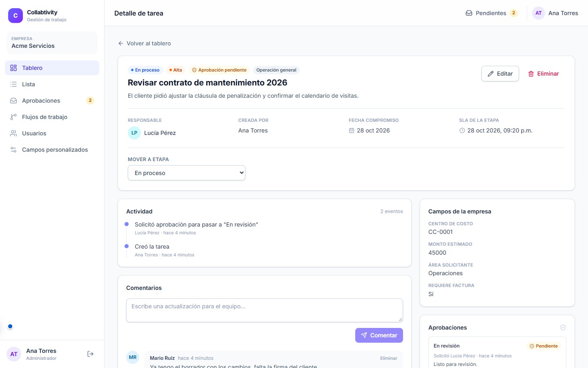Open Ana Torres profile avatar in header

[x=539, y=13]
